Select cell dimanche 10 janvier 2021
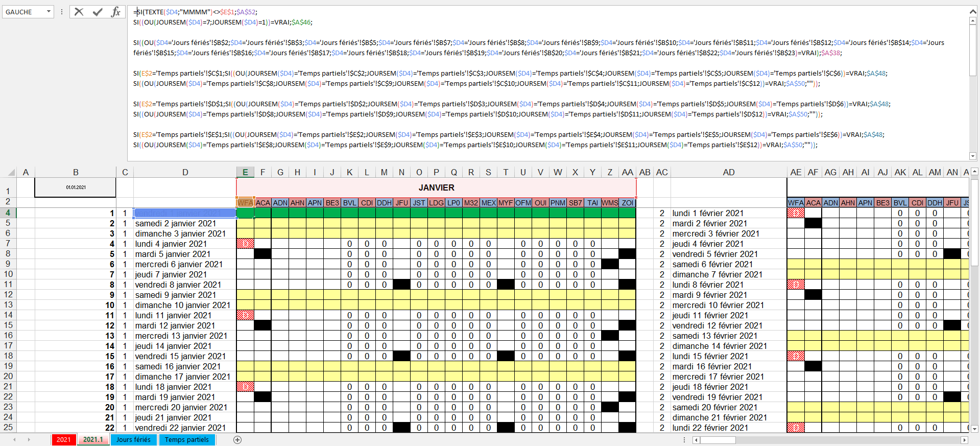Image resolution: width=980 pixels, height=446 pixels. pos(185,305)
